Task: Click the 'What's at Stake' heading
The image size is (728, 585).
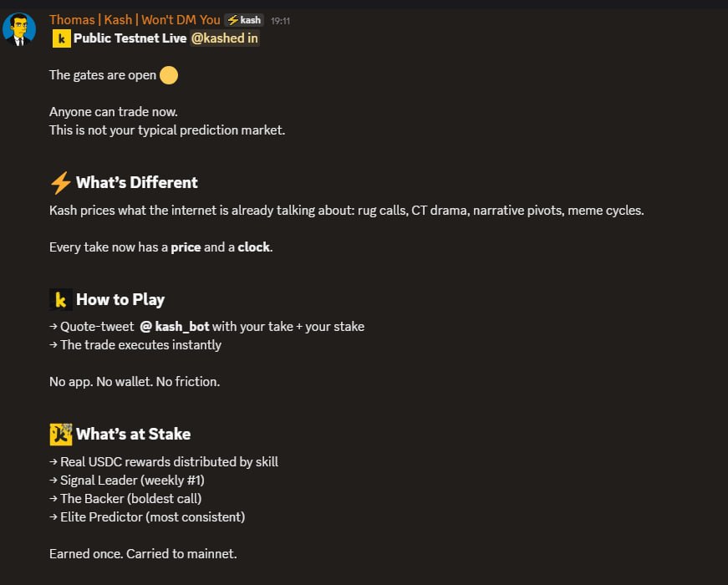Action: point(134,434)
